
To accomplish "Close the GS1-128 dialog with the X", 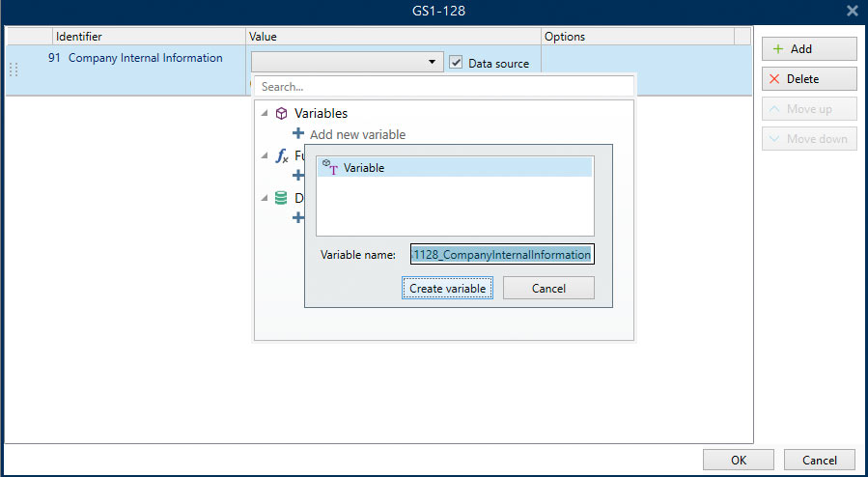I will point(852,11).
